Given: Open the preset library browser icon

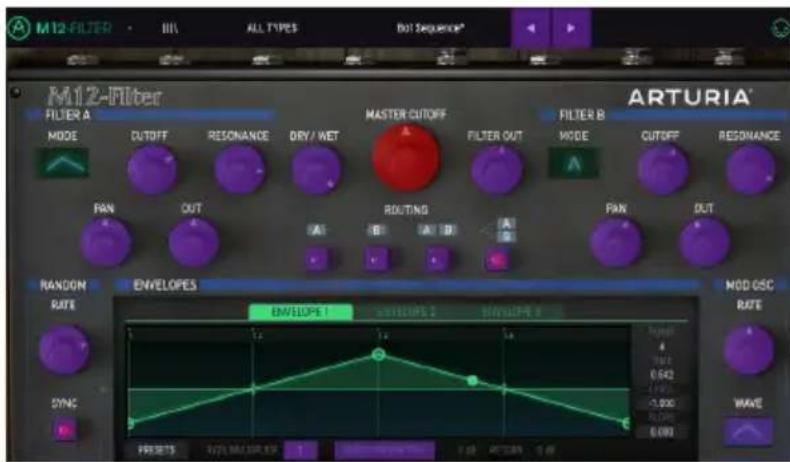Looking at the screenshot, I should [170, 28].
